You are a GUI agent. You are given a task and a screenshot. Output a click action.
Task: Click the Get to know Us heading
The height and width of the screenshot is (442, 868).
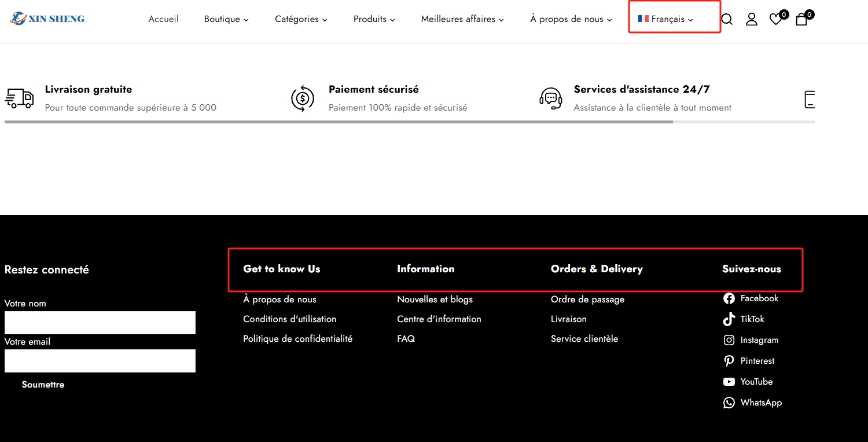281,269
